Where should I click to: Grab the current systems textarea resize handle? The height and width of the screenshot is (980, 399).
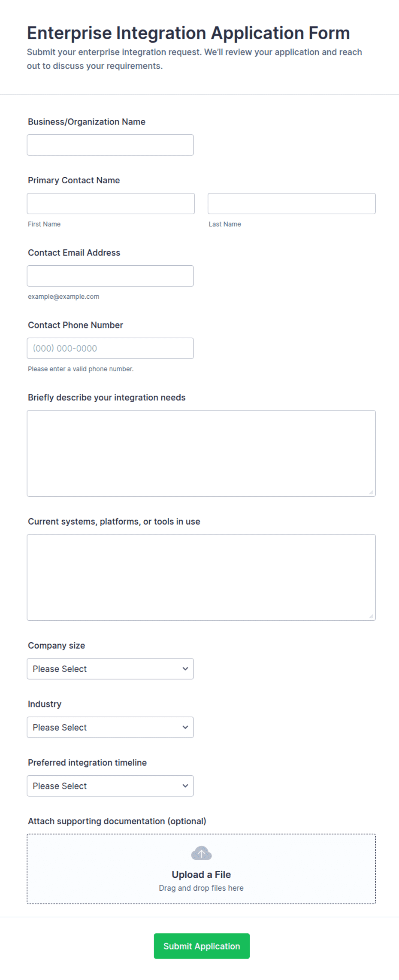click(371, 616)
